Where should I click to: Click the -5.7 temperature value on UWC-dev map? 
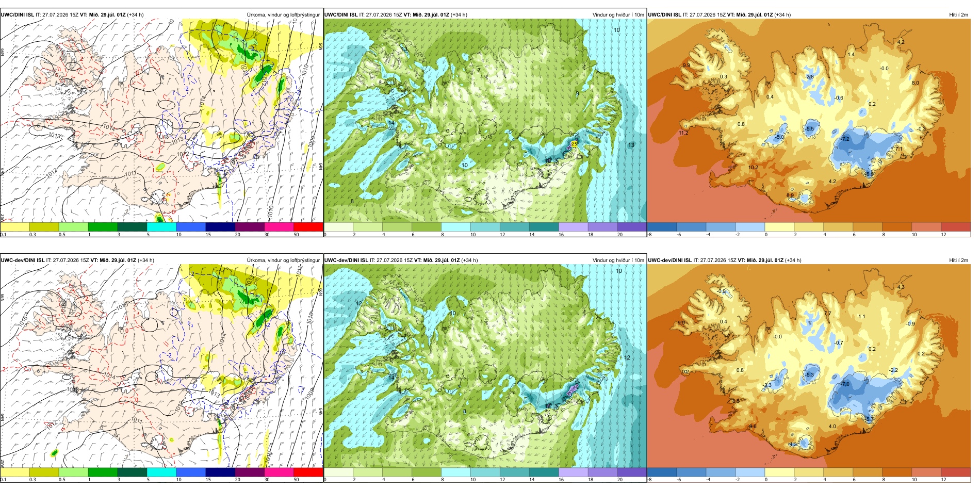(870, 419)
